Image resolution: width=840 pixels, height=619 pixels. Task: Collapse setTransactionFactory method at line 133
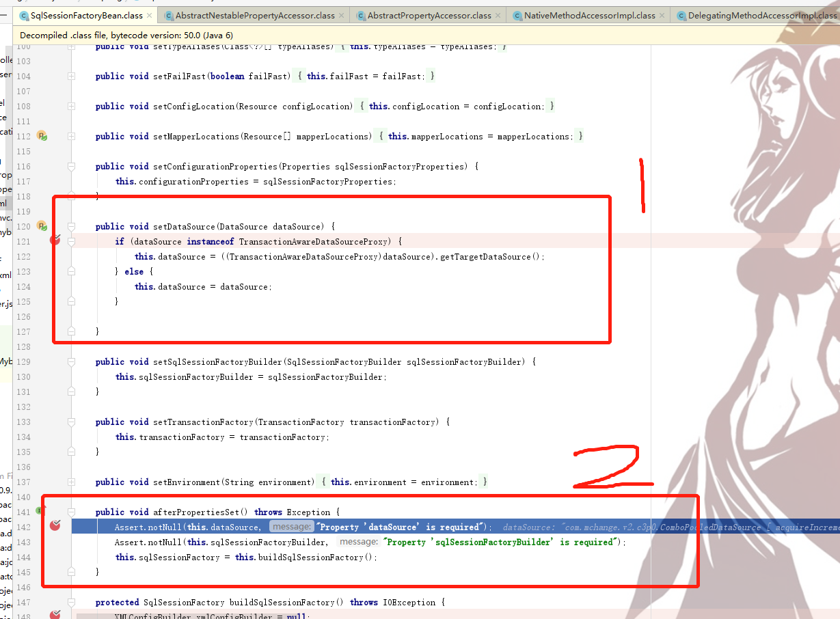(71, 422)
